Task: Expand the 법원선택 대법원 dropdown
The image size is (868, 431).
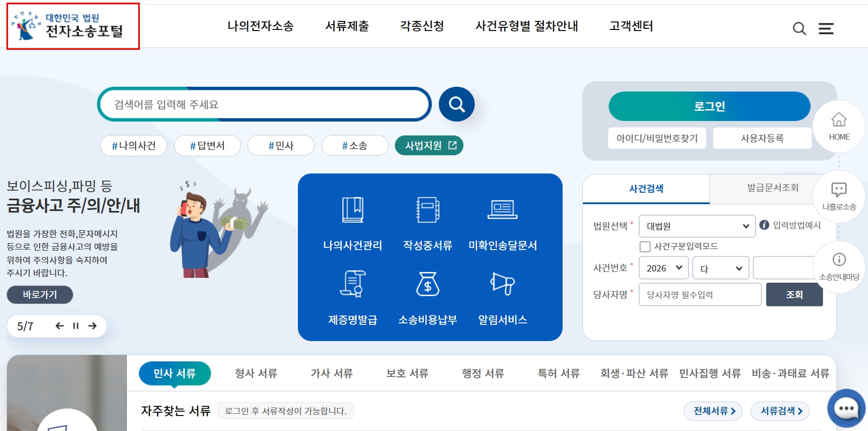Action: tap(697, 226)
